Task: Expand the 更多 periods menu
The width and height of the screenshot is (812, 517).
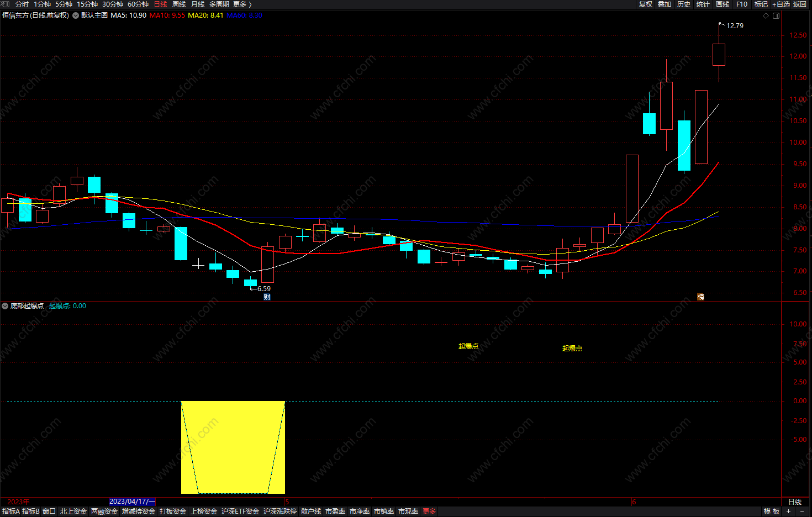Action: pos(242,4)
